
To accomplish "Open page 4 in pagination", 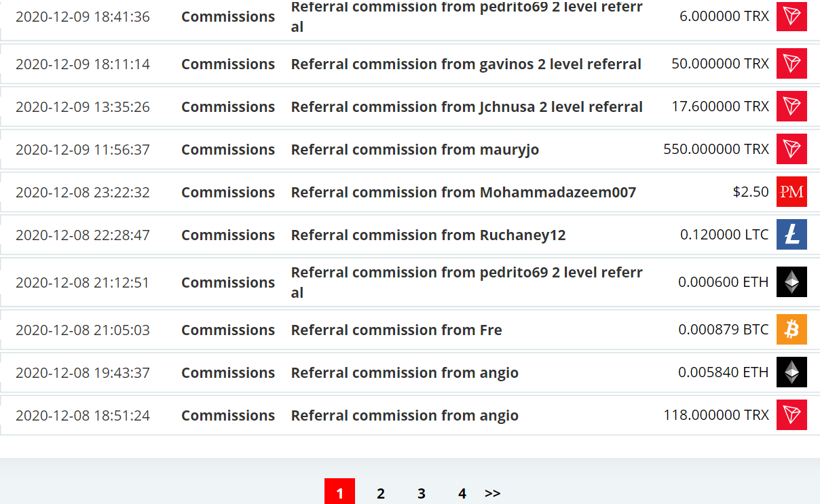I will 462,493.
